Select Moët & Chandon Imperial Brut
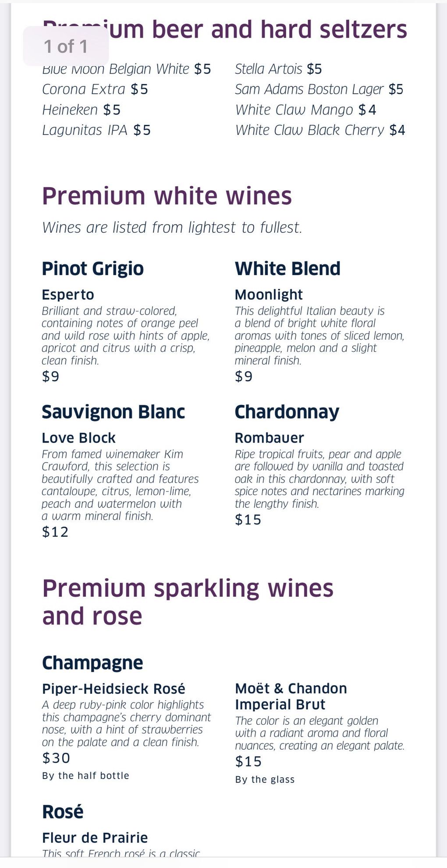Image resolution: width=447 pixels, height=868 pixels. (x=291, y=696)
